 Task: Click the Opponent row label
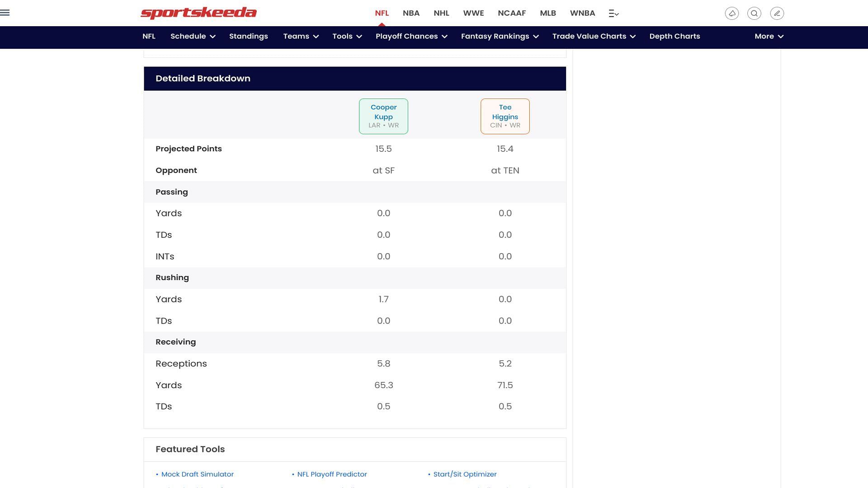pyautogui.click(x=176, y=170)
